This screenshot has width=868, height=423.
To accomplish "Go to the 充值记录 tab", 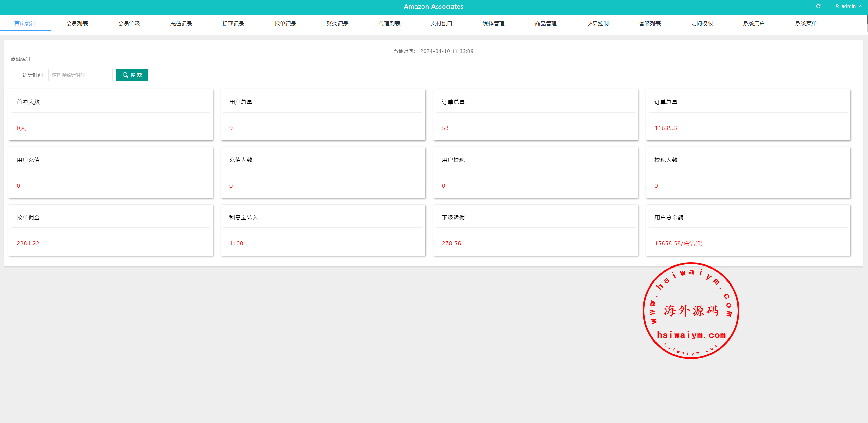I will point(181,23).
